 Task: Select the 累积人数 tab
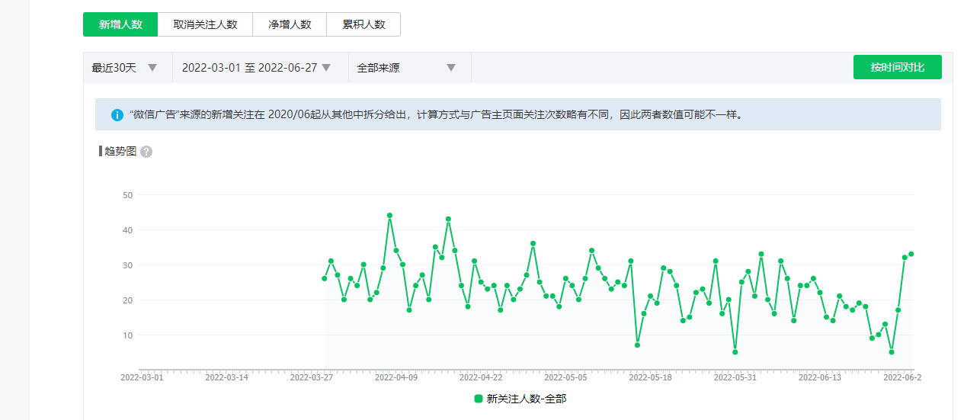click(363, 24)
